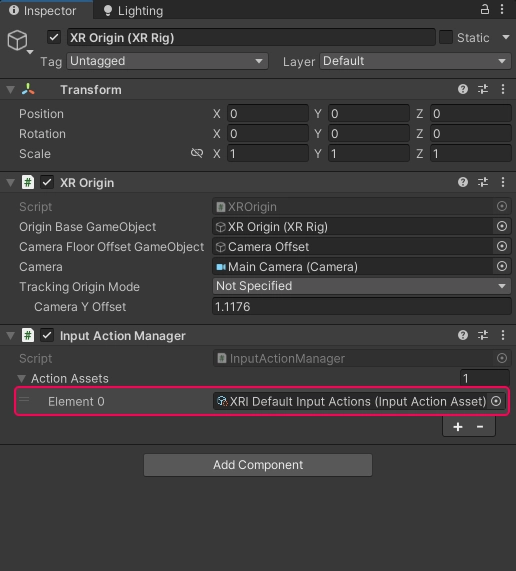Open Input Action Manager preset settings icon
Screen dimensions: 516x571
click(483, 335)
